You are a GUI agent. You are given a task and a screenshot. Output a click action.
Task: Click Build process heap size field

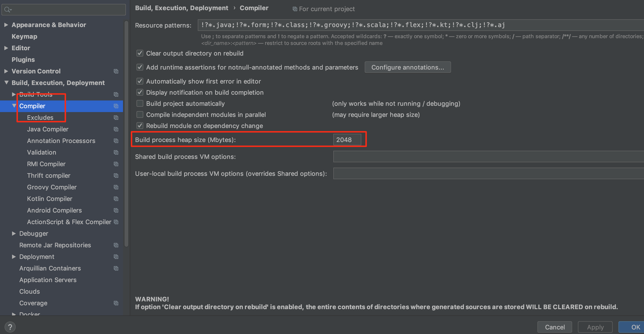point(347,140)
